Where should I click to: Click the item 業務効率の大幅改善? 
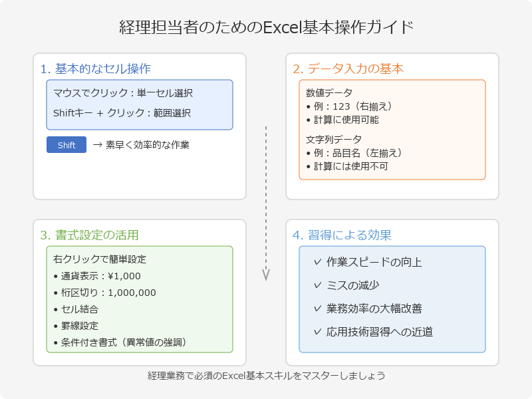click(374, 309)
